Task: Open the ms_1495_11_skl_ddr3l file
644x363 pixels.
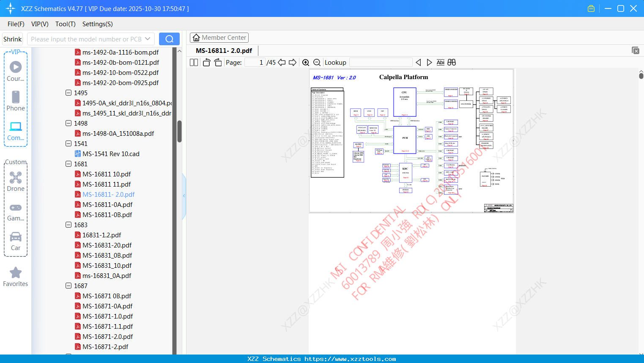Action: (123, 113)
